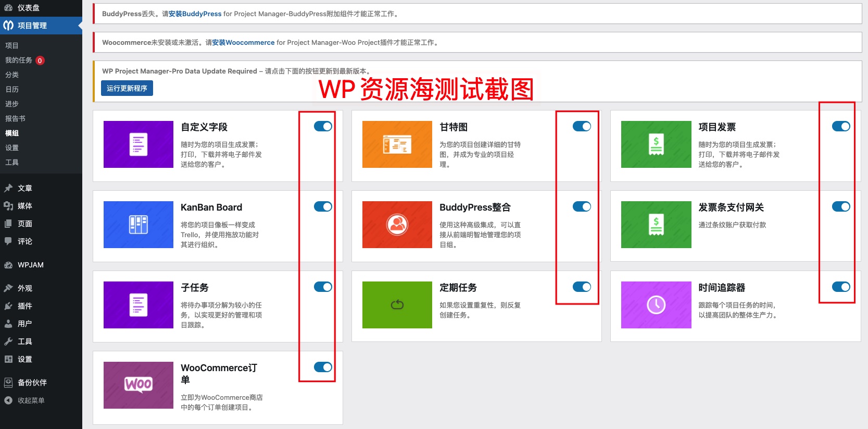The height and width of the screenshot is (429, 868).
Task: Click the user icon beside 用户
Action: tap(8, 324)
